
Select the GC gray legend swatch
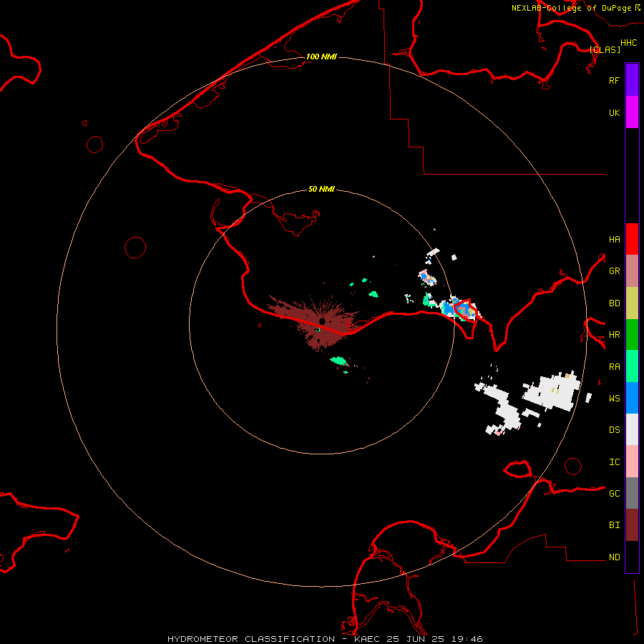[632, 493]
